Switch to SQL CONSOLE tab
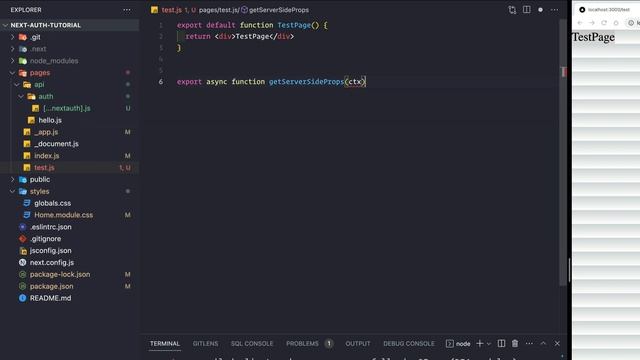Screen dimensions: 640x360 tap(252, 344)
